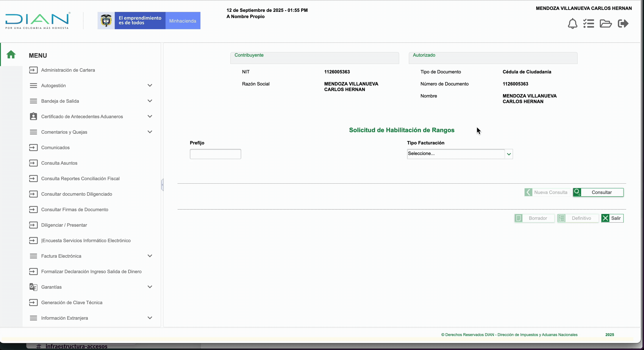Click the arrow icon beside Comunicados
The height and width of the screenshot is (350, 644).
pyautogui.click(x=33, y=147)
